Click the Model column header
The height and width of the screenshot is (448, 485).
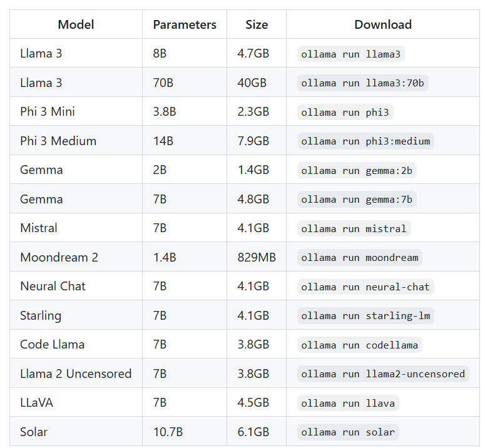76,24
